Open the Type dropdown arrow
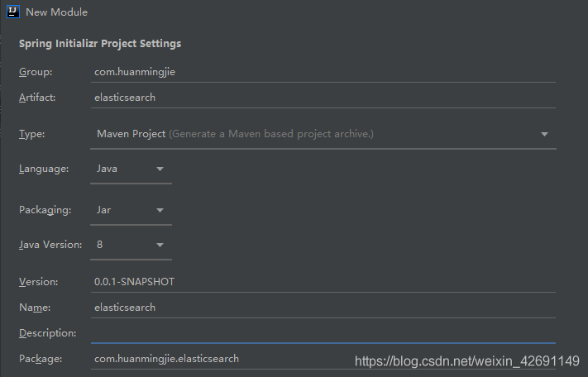588x377 pixels. coord(544,134)
